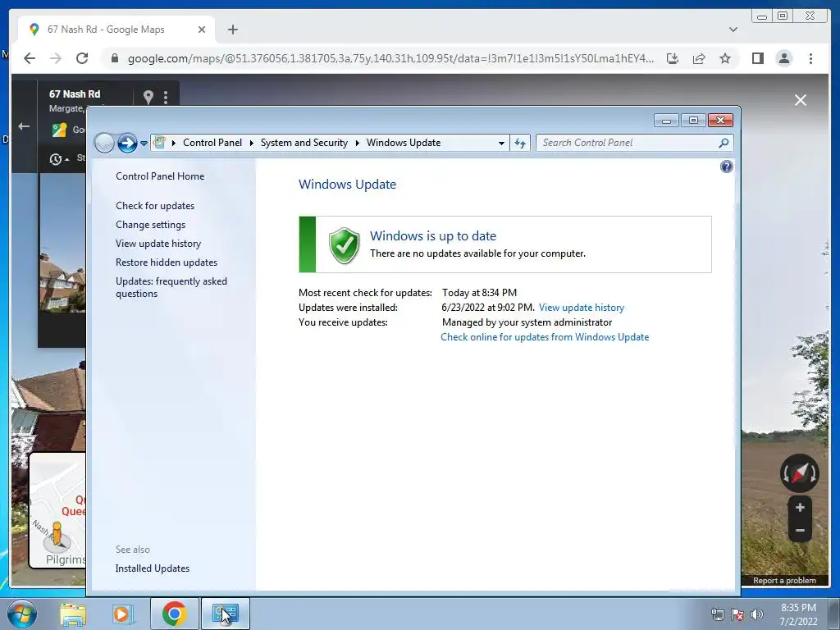Click Report a problem in Maps

[x=784, y=581]
